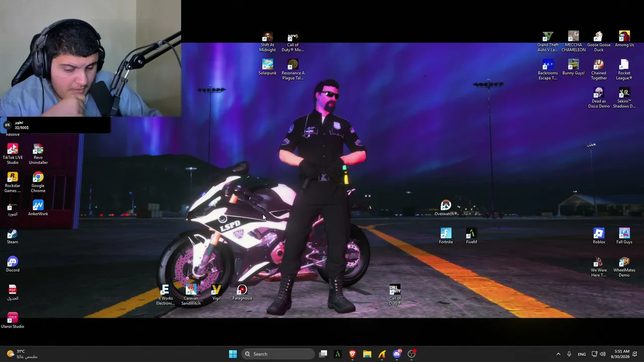Open the كيبورد desktop shortcut
The image size is (644, 362).
tap(13, 209)
